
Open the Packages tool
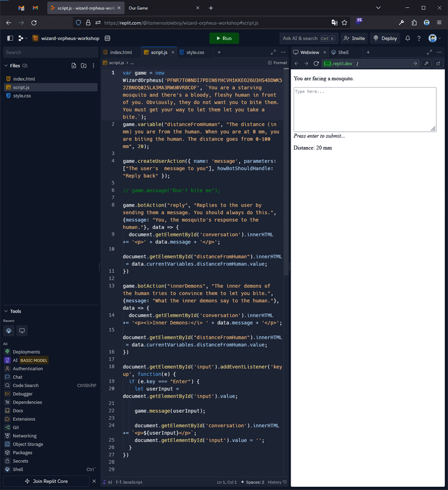(x=22, y=453)
